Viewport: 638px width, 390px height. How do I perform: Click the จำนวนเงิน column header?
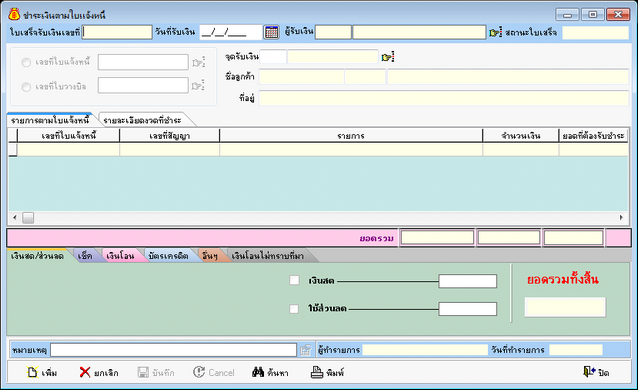[x=521, y=136]
